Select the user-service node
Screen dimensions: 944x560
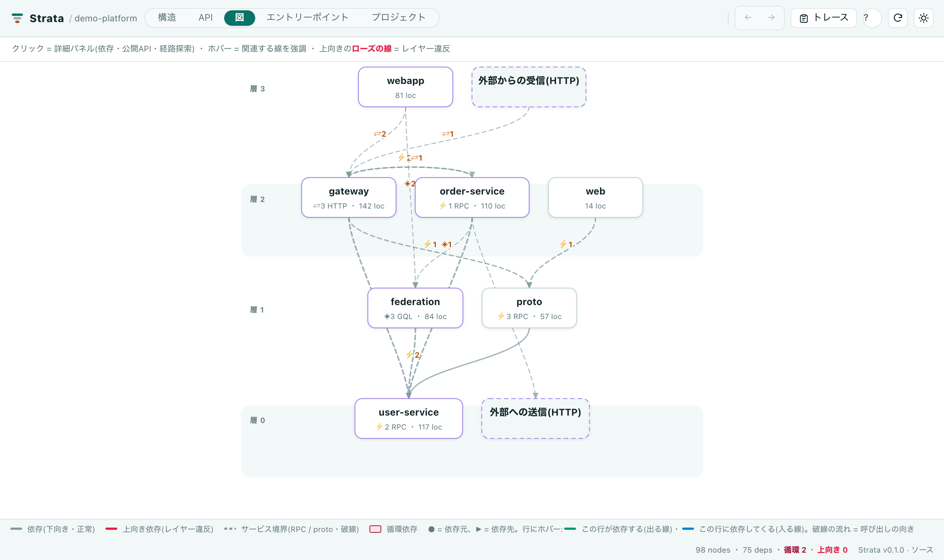point(409,419)
